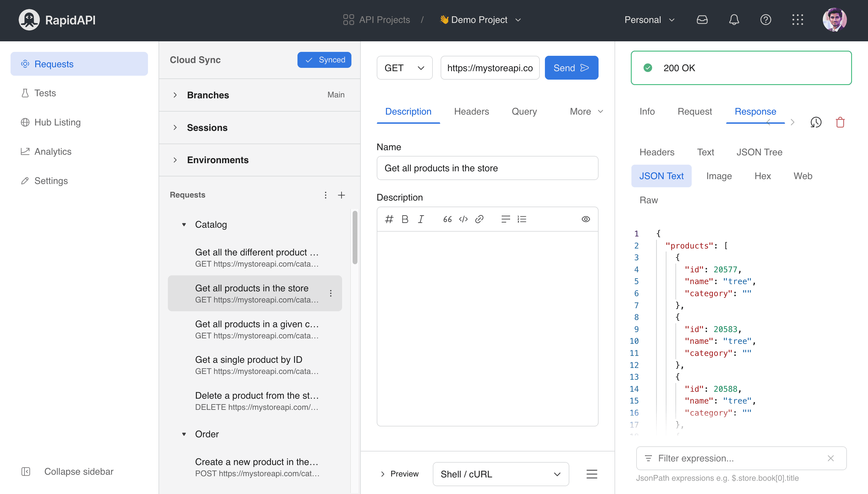
Task: Click the delete response icon
Action: click(841, 122)
